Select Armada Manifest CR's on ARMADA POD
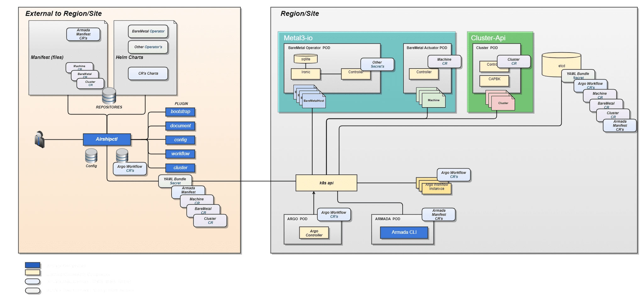Screen dimensions: 644x299 pos(439,214)
